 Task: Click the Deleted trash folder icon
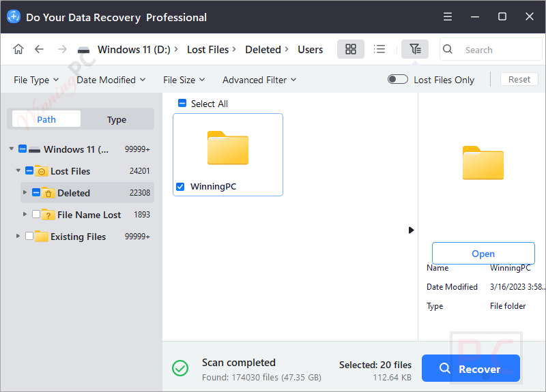[48, 193]
